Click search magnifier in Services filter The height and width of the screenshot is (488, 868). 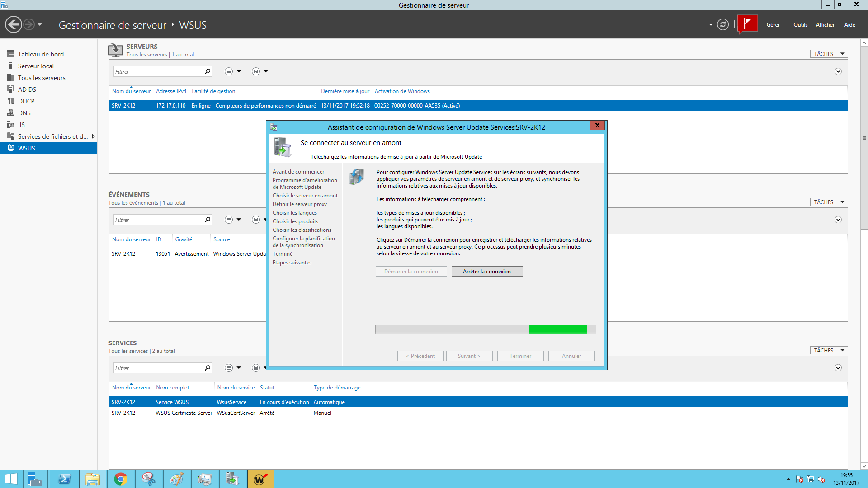point(208,368)
